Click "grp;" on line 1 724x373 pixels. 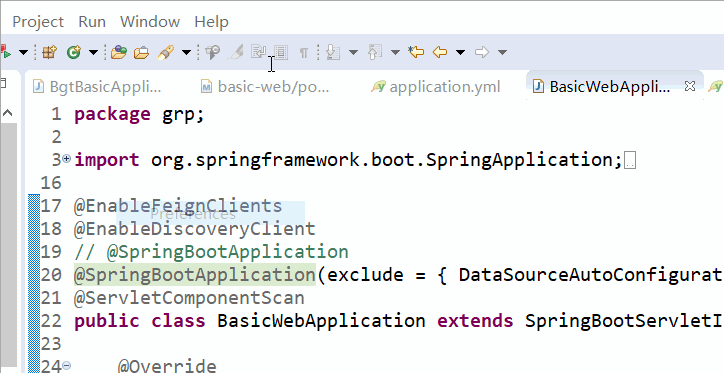pos(183,115)
